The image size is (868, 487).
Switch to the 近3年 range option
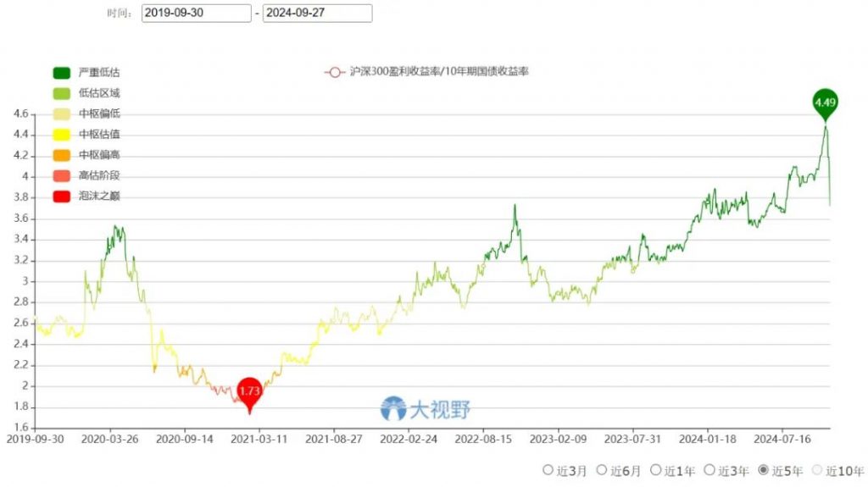[709, 470]
